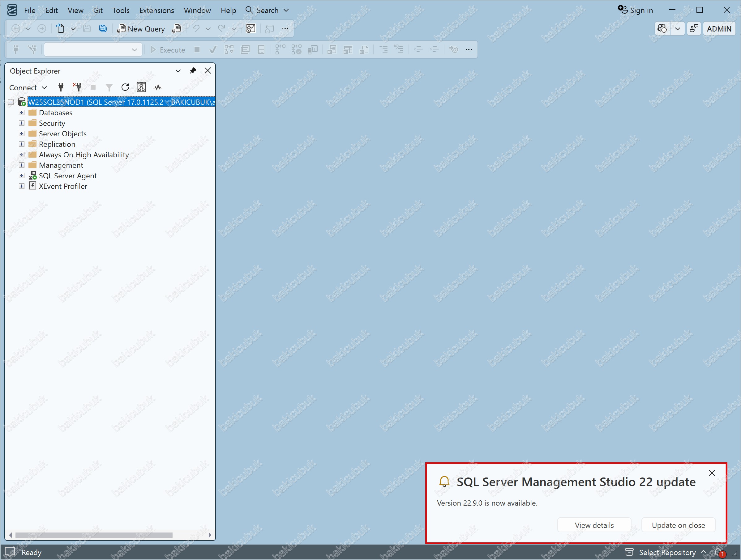Click the Execute query button
741x560 pixels.
(x=168, y=50)
